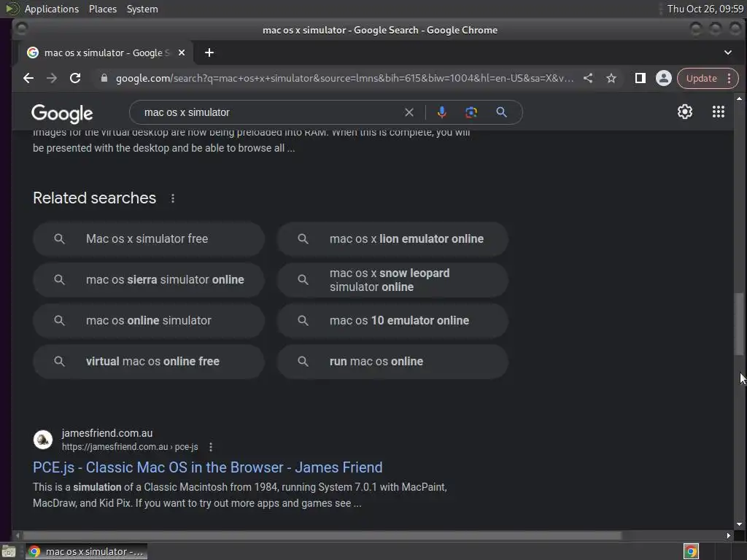The height and width of the screenshot is (560, 747).
Task: Search 'mac os sierra simulator online'
Action: [149, 280]
